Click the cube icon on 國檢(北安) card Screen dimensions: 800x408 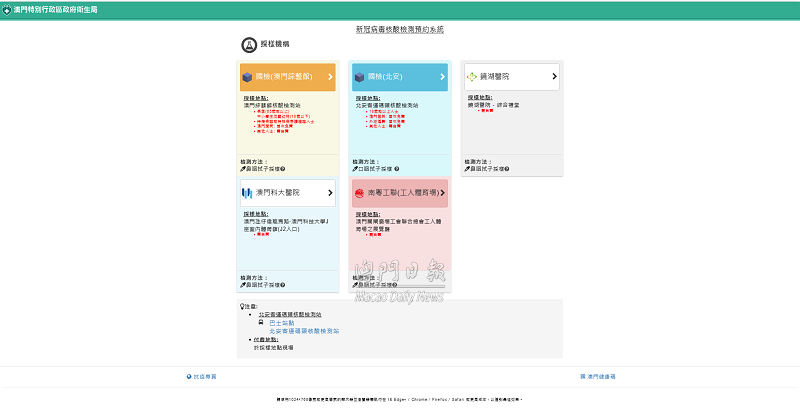pyautogui.click(x=358, y=77)
